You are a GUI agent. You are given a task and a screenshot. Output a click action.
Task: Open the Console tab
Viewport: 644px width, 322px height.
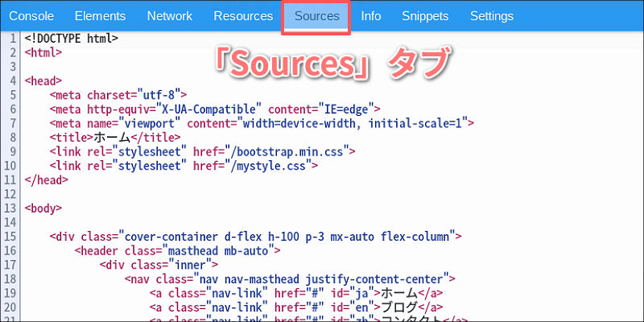tap(31, 16)
